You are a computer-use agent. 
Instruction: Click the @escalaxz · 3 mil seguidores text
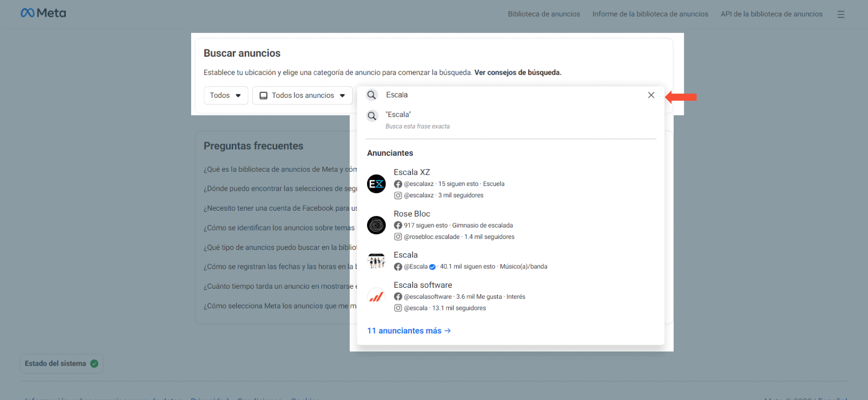[444, 195]
